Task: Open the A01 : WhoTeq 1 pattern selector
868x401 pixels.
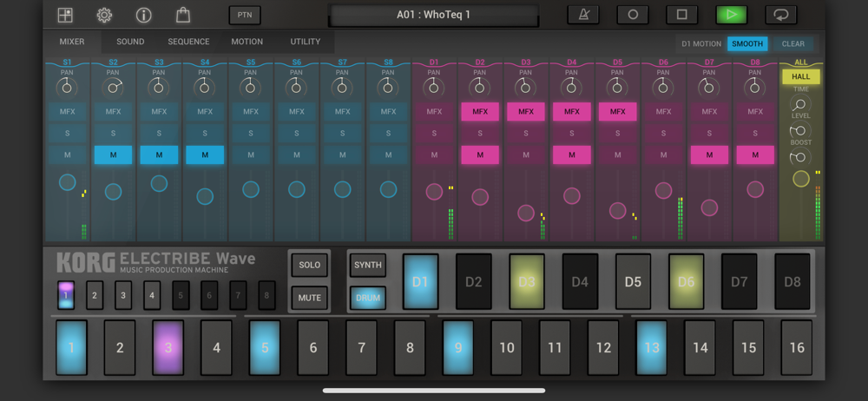Action: pyautogui.click(x=433, y=15)
